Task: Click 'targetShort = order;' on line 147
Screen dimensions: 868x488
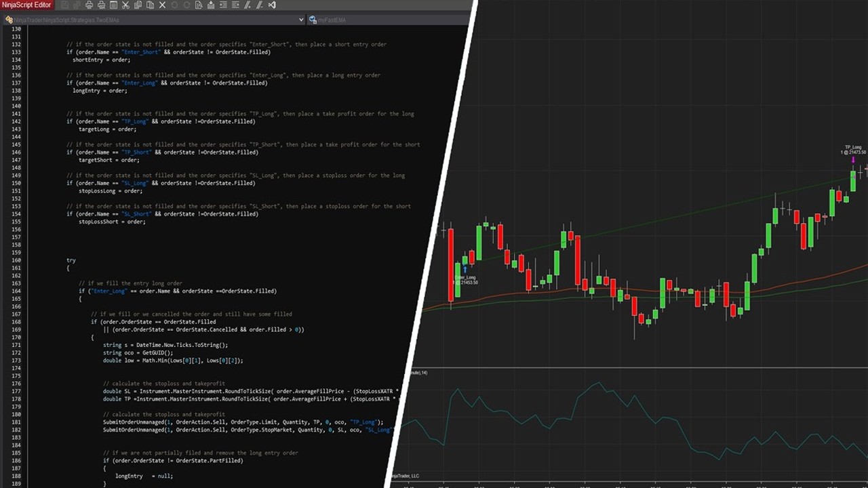Action: 108,160
